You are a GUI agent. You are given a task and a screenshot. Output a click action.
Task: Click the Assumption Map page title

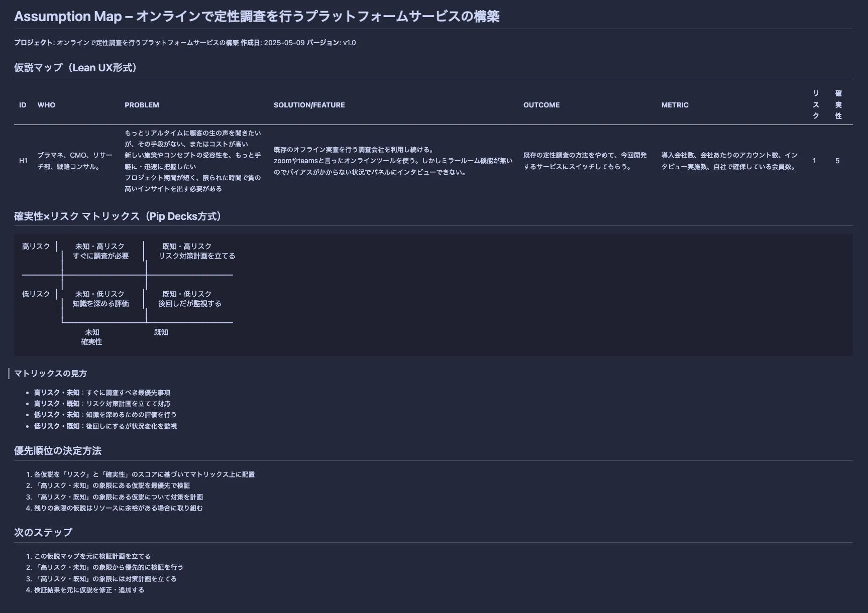pos(256,17)
